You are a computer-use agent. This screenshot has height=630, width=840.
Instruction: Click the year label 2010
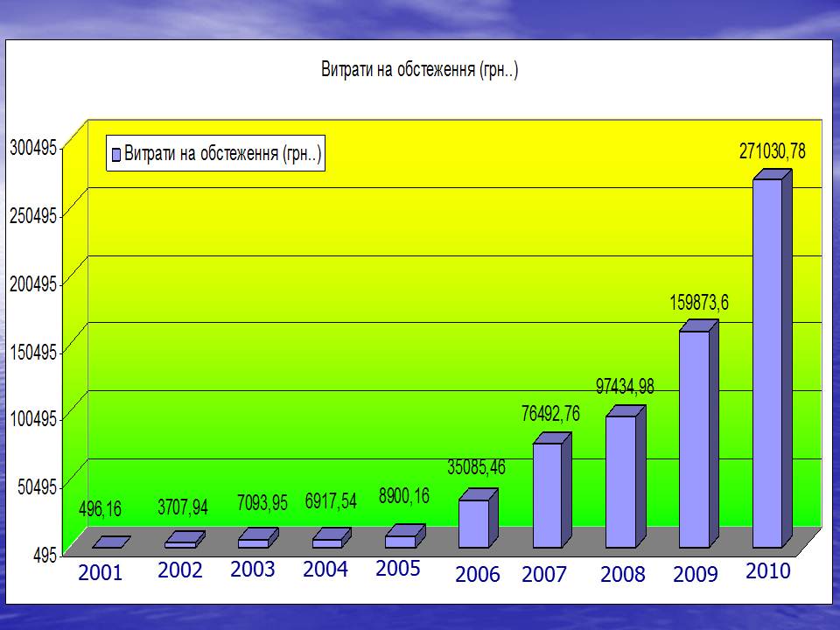[x=767, y=572]
